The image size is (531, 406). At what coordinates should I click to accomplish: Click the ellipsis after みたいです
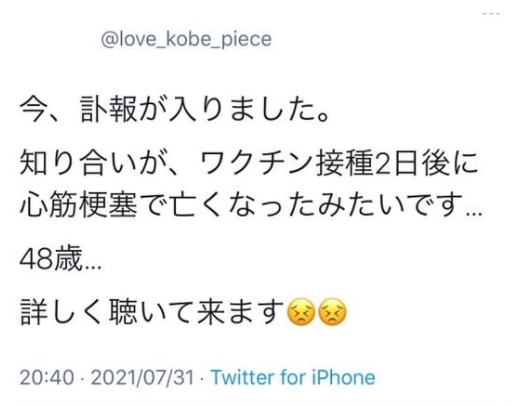474,215
